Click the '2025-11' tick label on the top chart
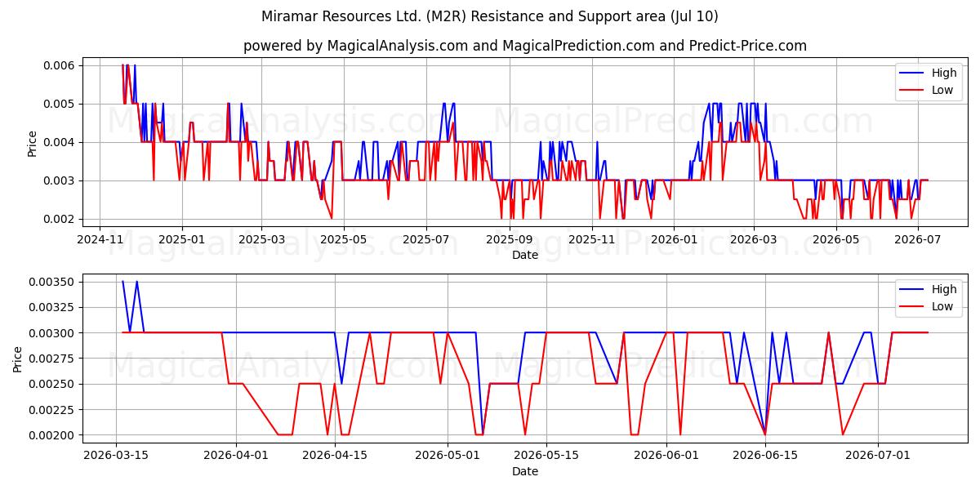This screenshot has height=490, width=980. pos(590,240)
